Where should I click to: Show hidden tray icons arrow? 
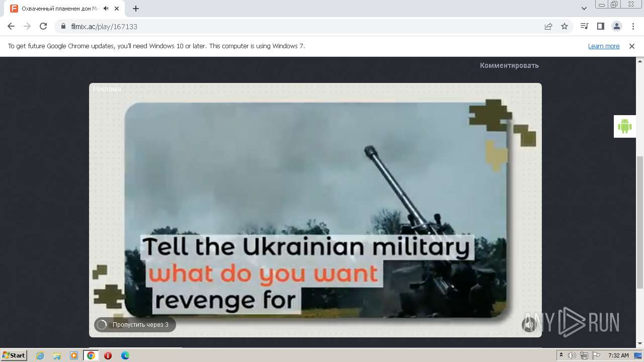pos(561,355)
